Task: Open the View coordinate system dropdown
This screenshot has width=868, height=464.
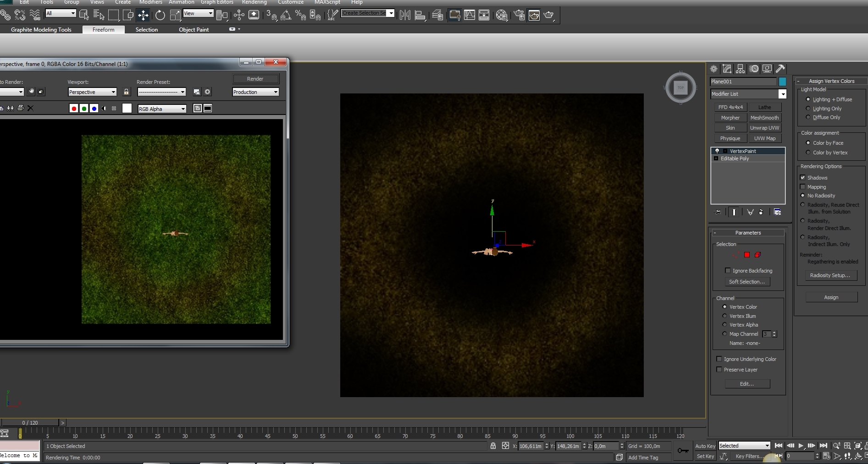Action: tap(198, 13)
